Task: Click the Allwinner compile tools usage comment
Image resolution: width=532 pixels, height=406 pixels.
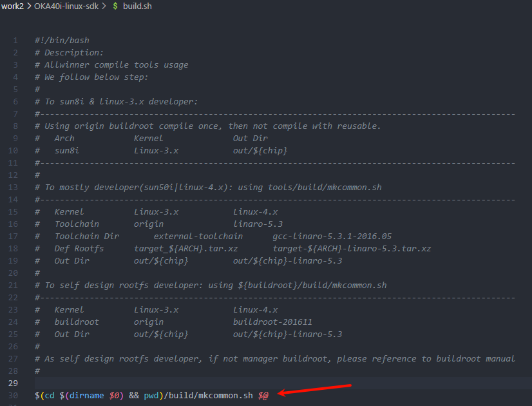Action: pyautogui.click(x=116, y=64)
